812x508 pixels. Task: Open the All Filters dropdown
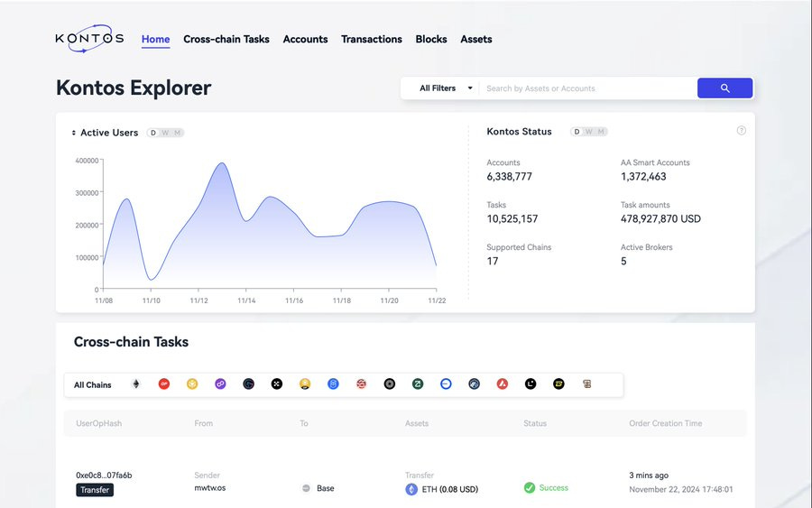pyautogui.click(x=446, y=88)
